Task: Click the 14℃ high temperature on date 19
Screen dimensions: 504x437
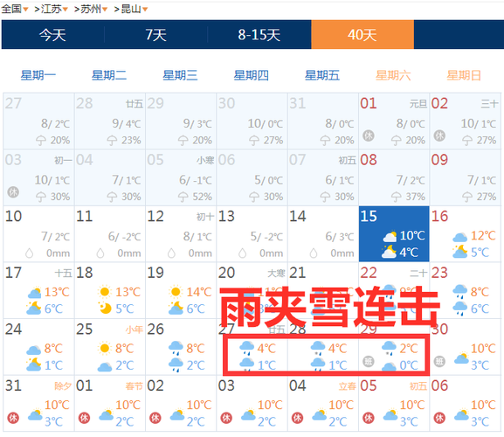Action: click(199, 292)
